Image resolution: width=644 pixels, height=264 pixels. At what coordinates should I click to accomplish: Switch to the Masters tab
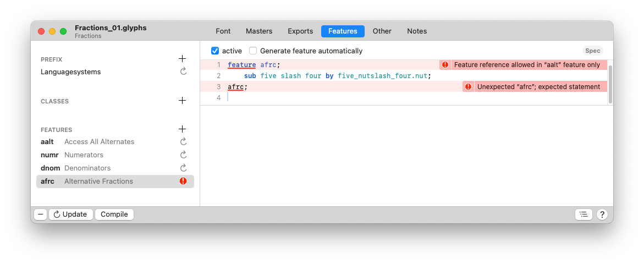click(x=259, y=31)
